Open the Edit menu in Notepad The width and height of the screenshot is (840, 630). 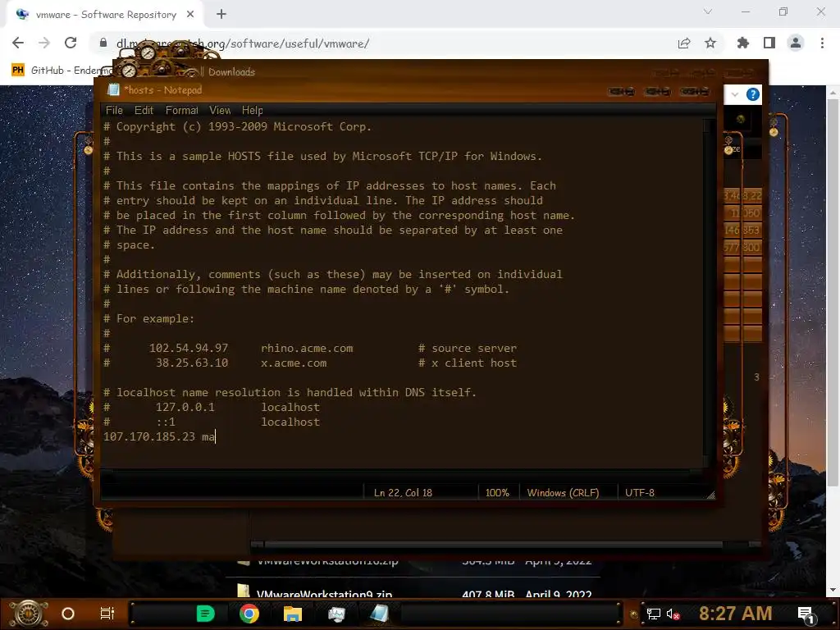click(144, 111)
